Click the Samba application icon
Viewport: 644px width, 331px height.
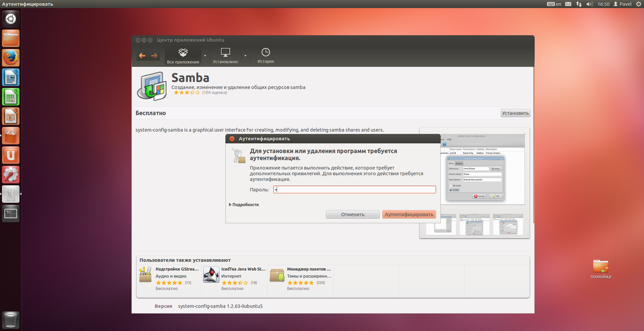(x=152, y=86)
